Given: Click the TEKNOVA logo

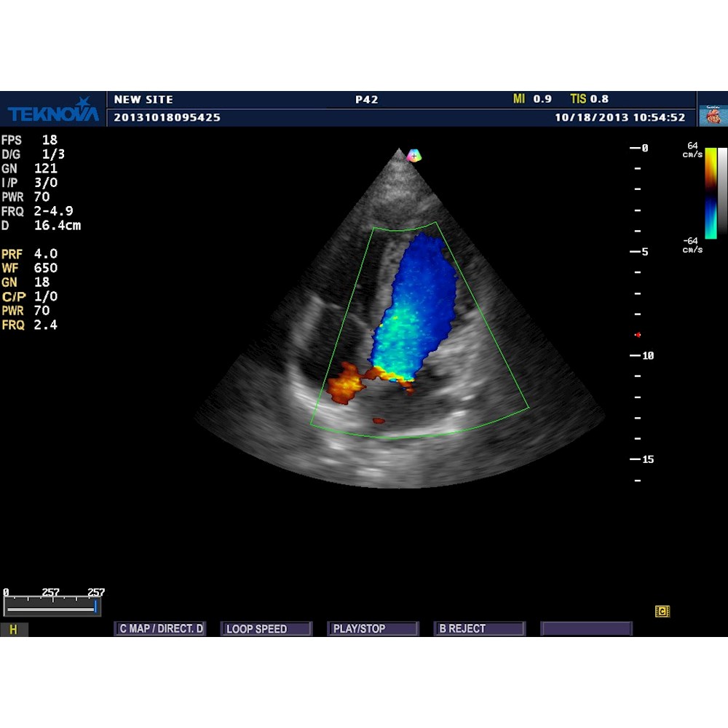Looking at the screenshot, I should click(52, 109).
